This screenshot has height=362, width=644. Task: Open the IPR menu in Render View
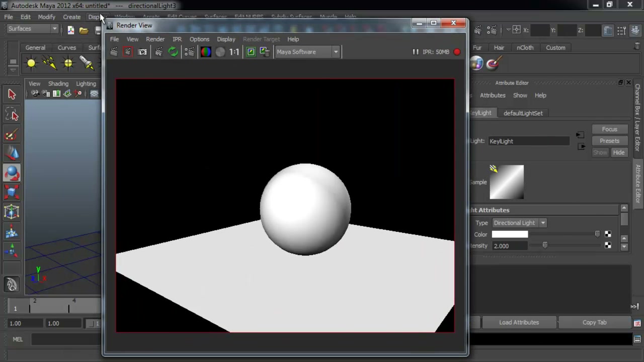[x=177, y=39]
